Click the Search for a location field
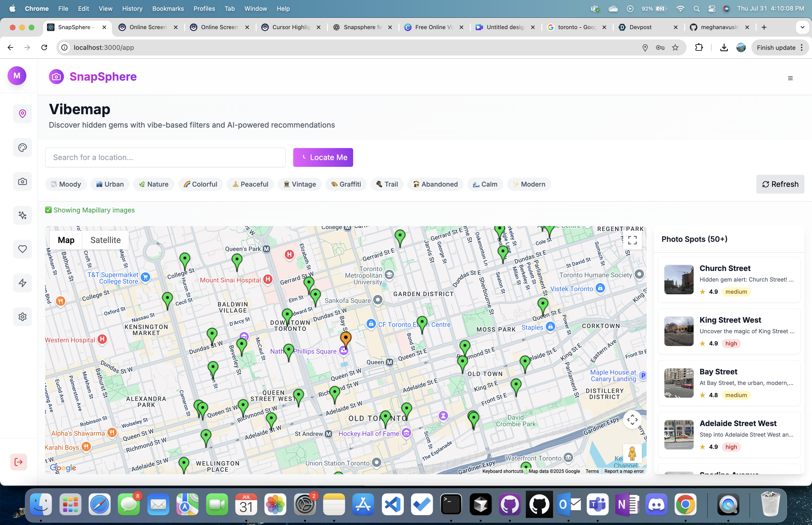Image resolution: width=812 pixels, height=525 pixels. 165,157
